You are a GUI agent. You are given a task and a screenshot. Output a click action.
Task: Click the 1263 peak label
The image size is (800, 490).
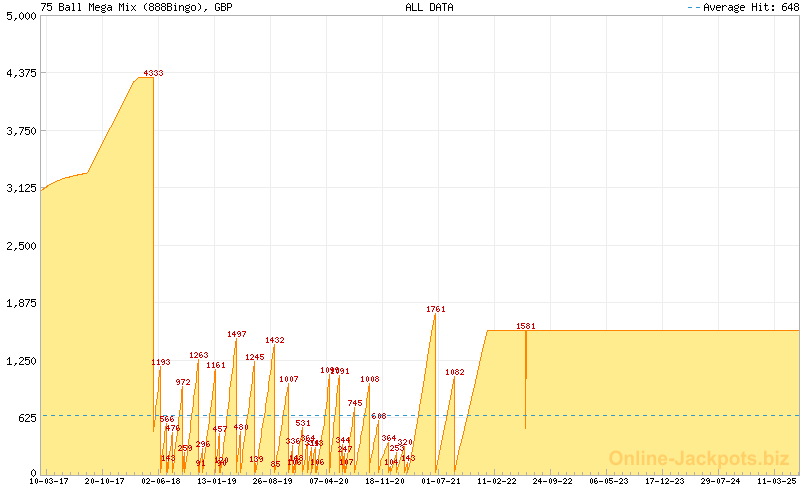198,355
